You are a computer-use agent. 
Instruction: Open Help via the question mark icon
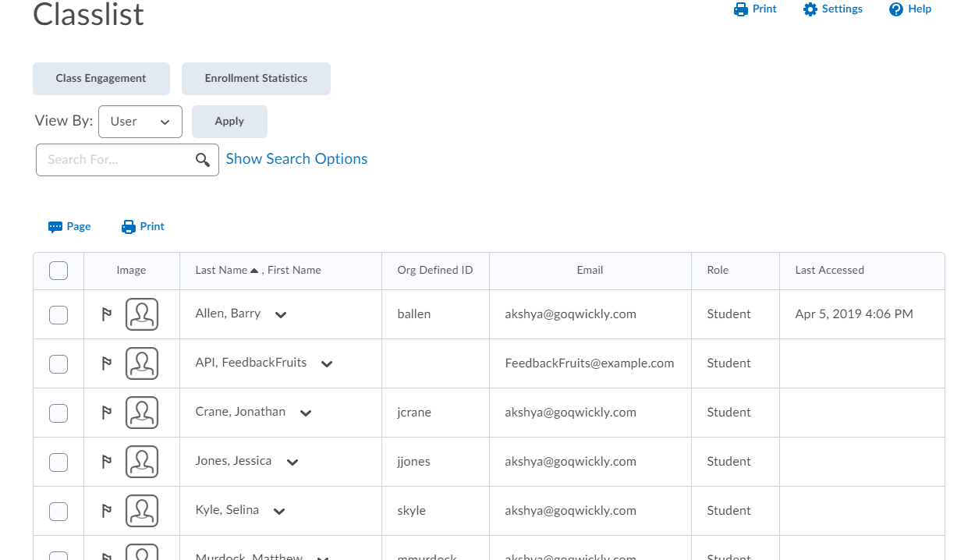pyautogui.click(x=896, y=9)
